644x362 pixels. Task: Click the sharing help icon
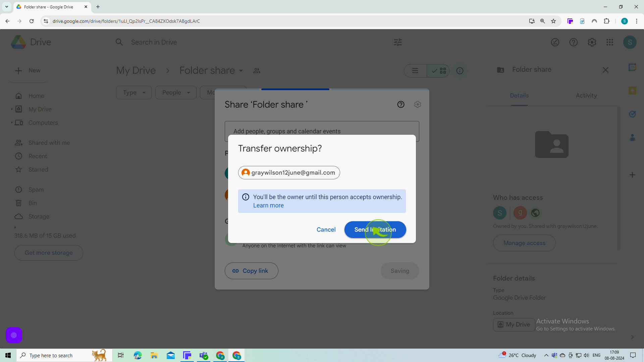point(401,104)
